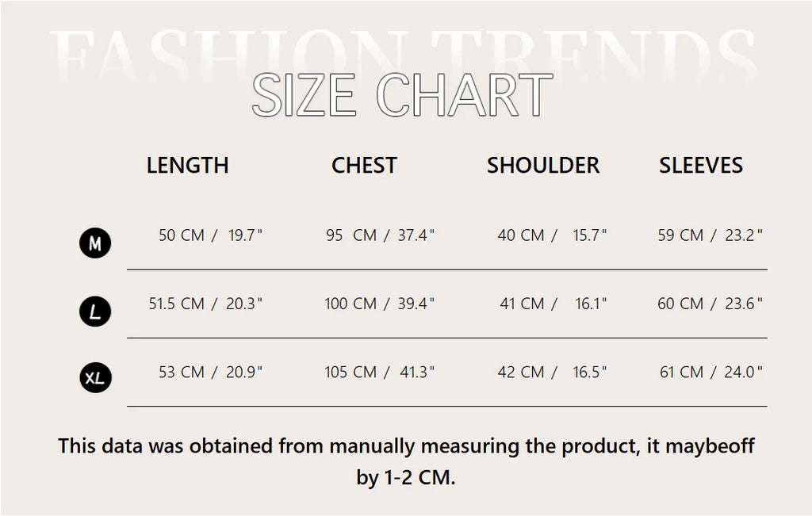
Task: Select the black L size badge
Action: (x=95, y=312)
